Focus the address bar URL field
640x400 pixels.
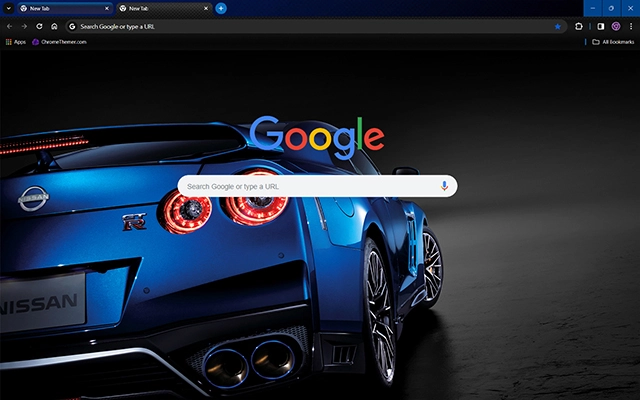click(x=315, y=27)
